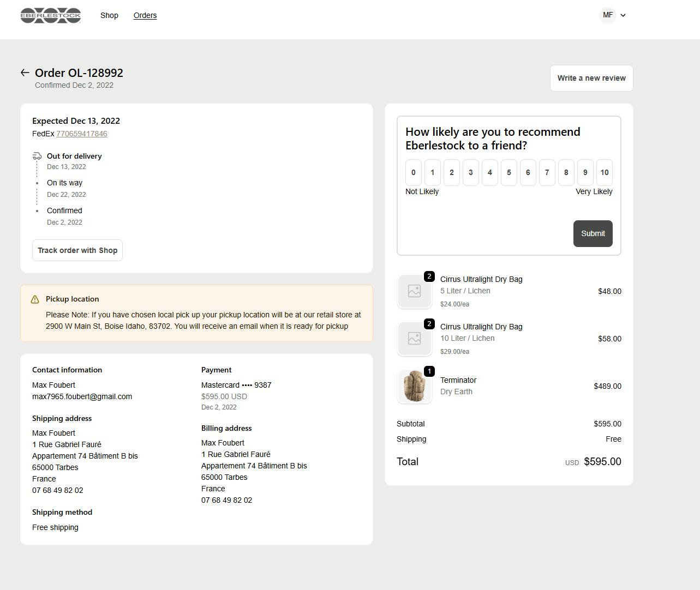The height and width of the screenshot is (590, 700).
Task: Click the MF account avatar
Action: coord(607,15)
